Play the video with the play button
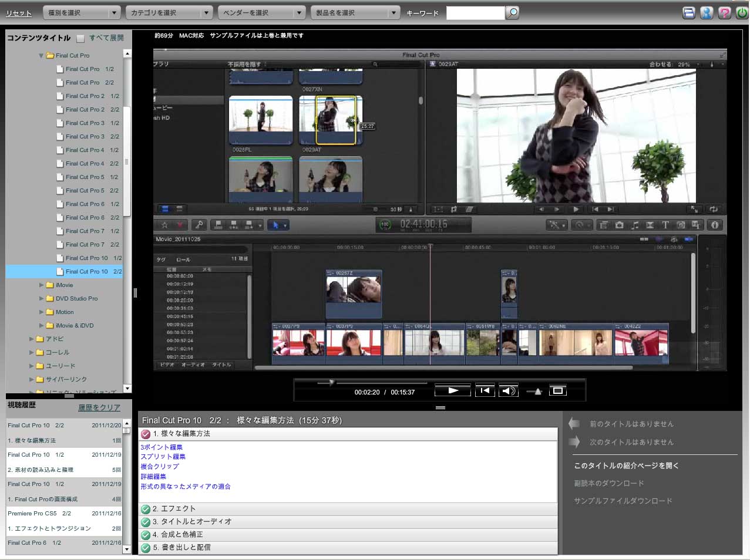This screenshot has width=750, height=560. click(x=452, y=390)
